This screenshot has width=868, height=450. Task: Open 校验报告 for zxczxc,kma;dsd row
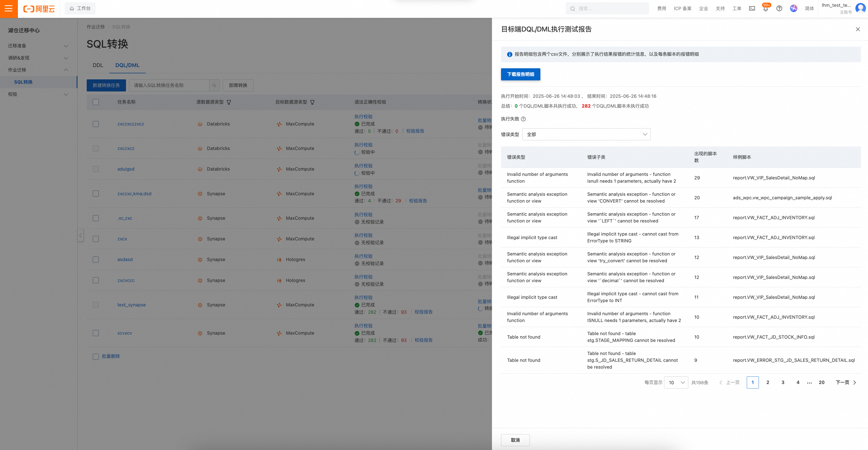418,201
